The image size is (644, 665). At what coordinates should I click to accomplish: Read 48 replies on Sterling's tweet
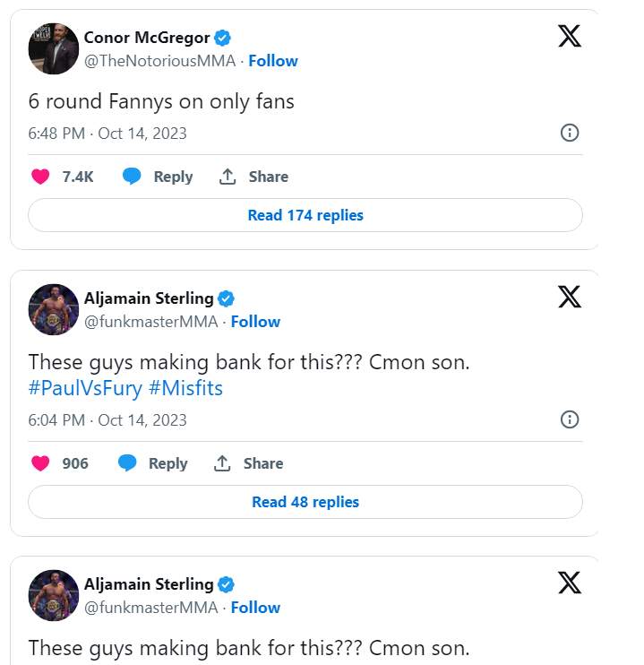305,502
